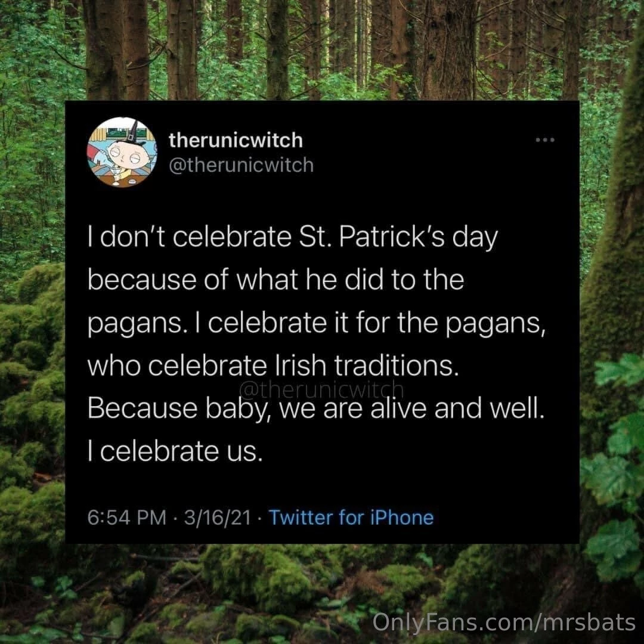
Task: Click the Stewie profile avatar
Action: 122,152
